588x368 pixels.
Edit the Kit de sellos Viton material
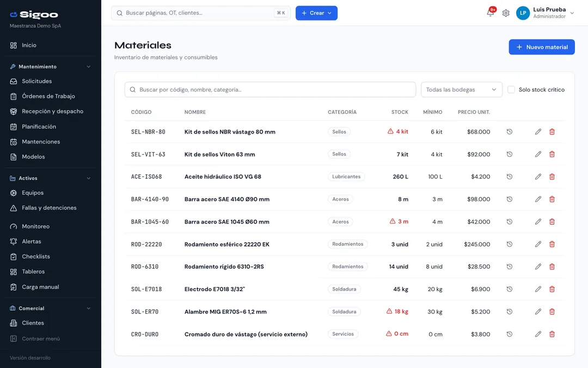click(x=538, y=154)
